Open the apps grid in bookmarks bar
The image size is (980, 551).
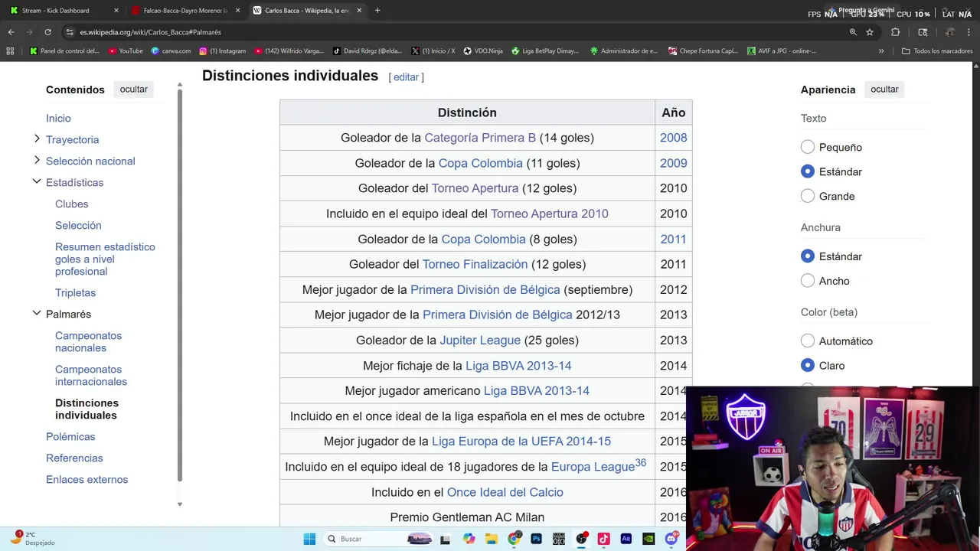pos(10,51)
